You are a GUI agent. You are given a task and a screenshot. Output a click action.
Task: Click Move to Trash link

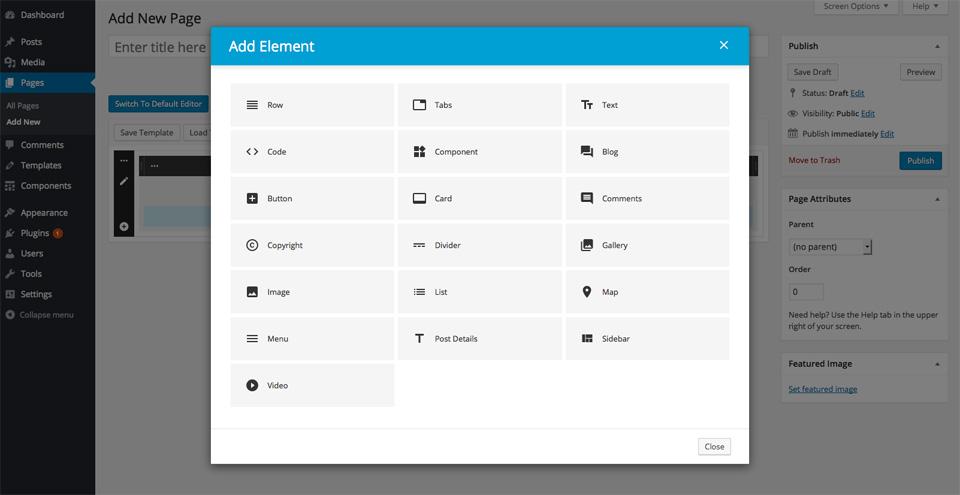(x=814, y=160)
